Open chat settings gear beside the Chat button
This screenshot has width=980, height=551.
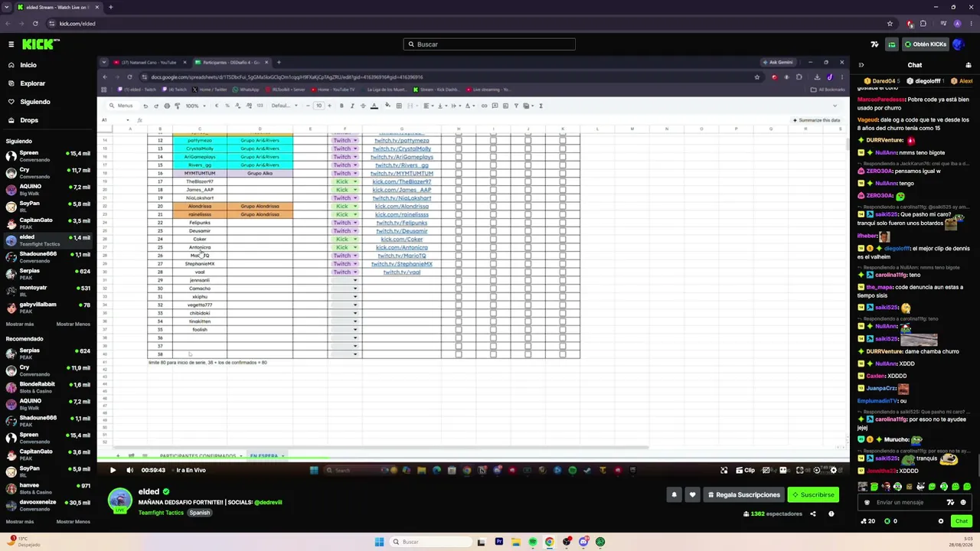(941, 521)
